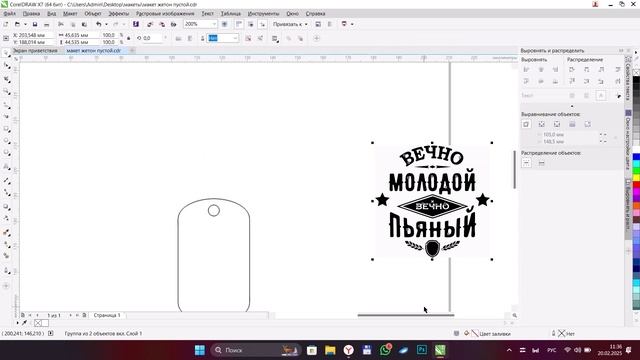
Task: Click the Align right icon in docker
Action: click(x=555, y=70)
